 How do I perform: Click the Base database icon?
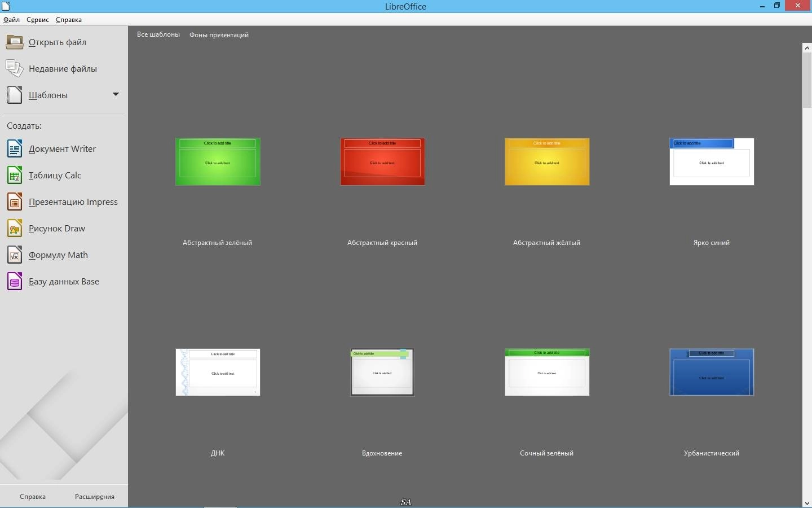tap(15, 281)
